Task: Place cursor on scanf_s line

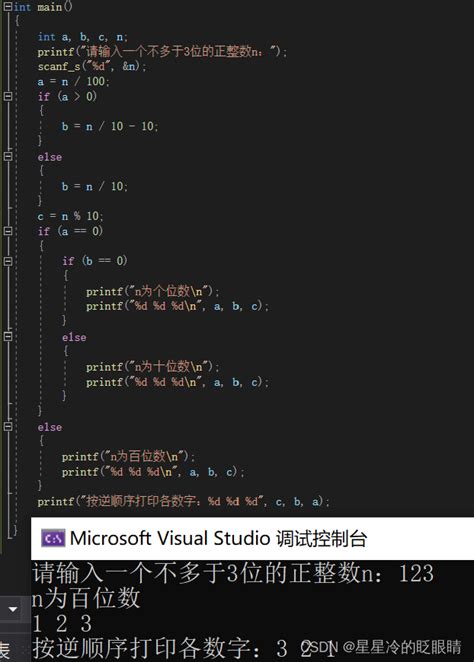Action: coord(92,67)
